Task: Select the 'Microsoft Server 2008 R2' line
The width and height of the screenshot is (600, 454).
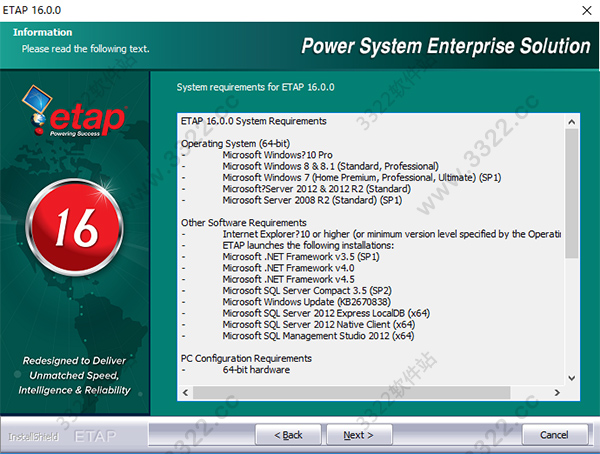Action: pyautogui.click(x=312, y=200)
